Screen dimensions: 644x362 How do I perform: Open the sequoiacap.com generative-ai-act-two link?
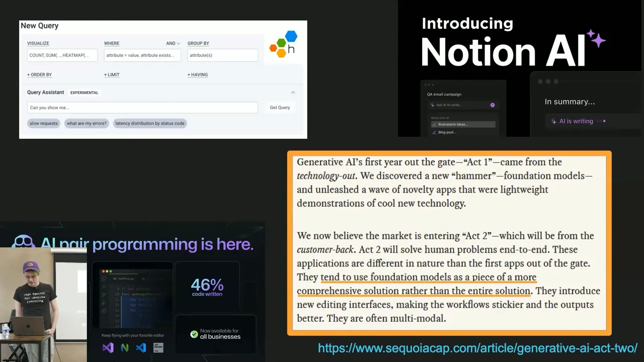pyautogui.click(x=478, y=348)
